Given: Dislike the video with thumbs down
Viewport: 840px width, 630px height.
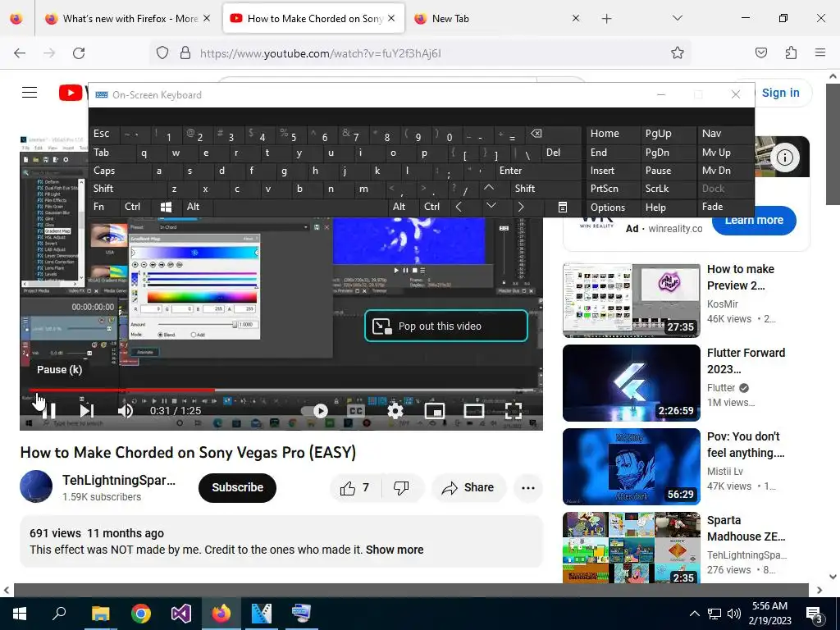Looking at the screenshot, I should 402,487.
